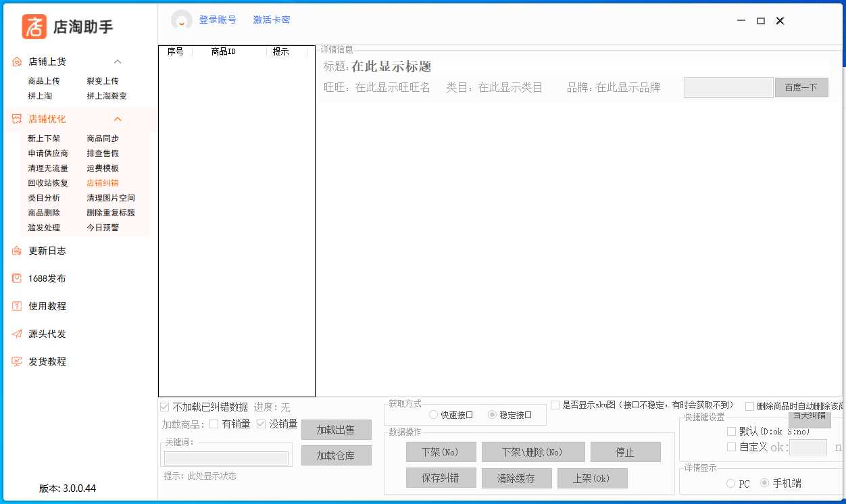Click the 源头代发 paper plane icon
The width and height of the screenshot is (846, 504).
(x=17, y=334)
